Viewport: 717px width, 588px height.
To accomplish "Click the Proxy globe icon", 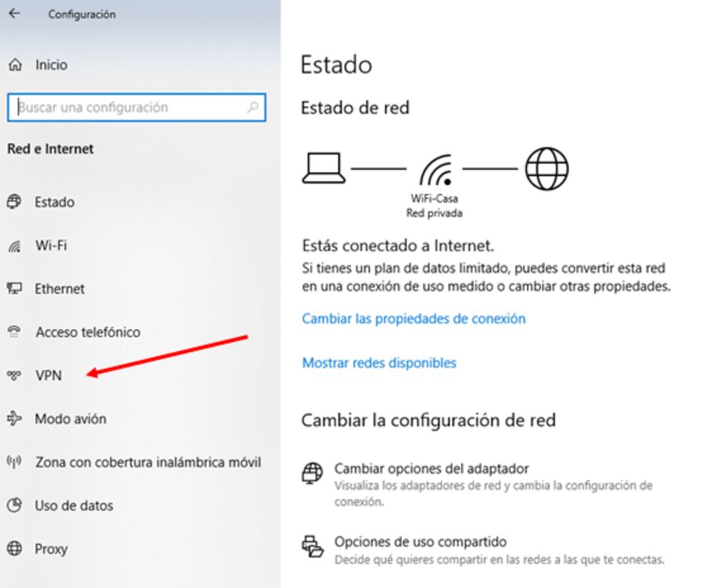I will pyautogui.click(x=14, y=549).
